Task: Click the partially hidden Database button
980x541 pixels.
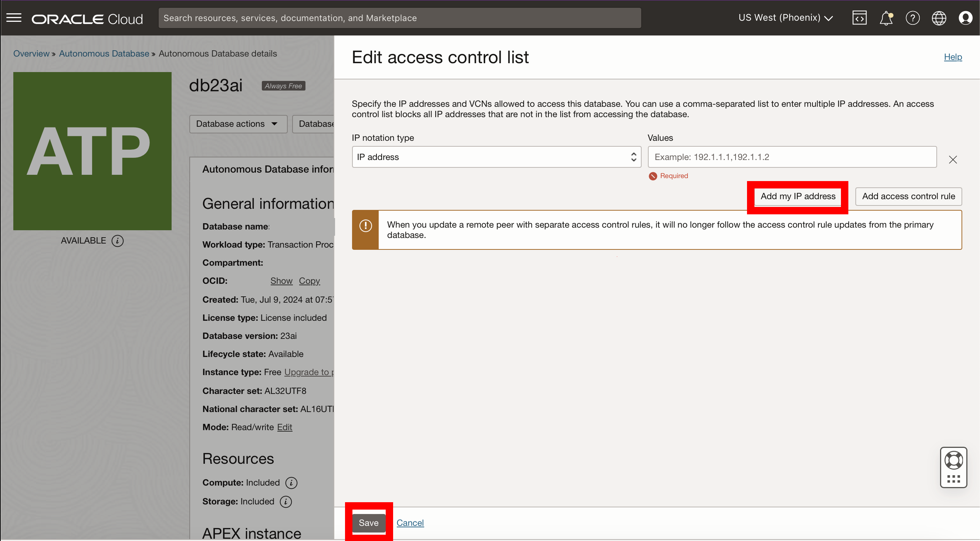Action: tap(314, 124)
